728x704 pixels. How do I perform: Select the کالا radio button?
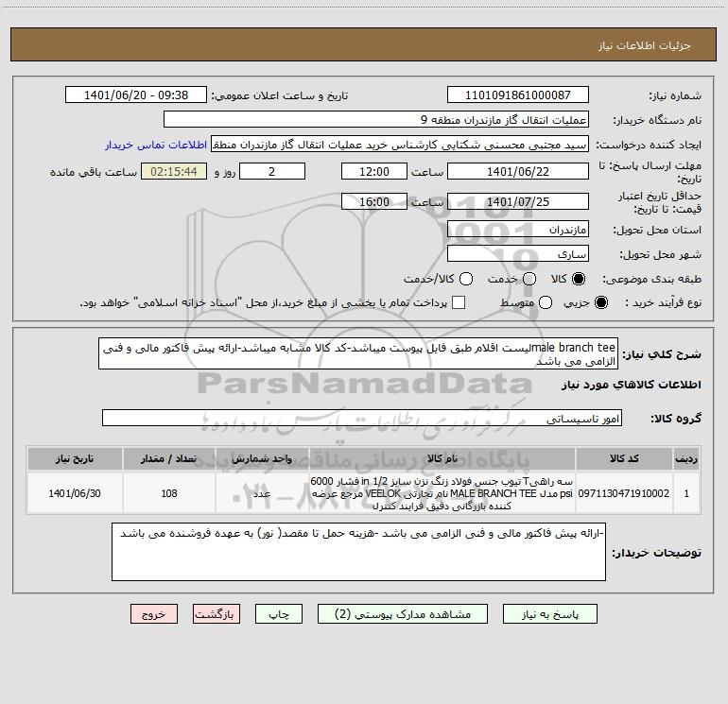tap(579, 279)
